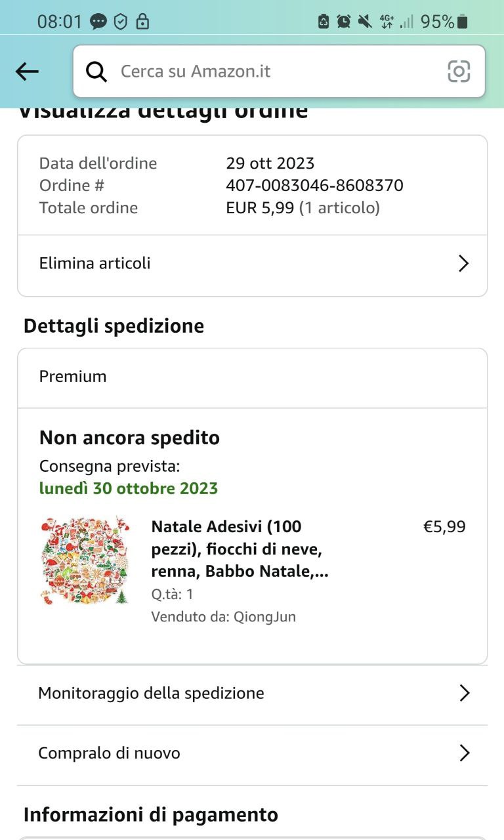Screen dimensions: 504x840
Task: Tap the back arrow icon
Action: 27,72
